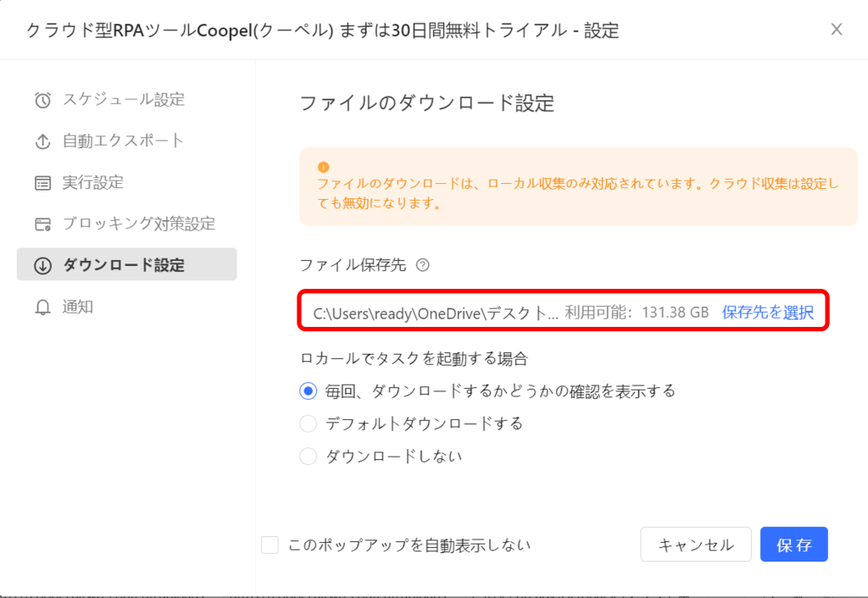The height and width of the screenshot is (598, 868).
Task: Click the キャンセル button
Action: click(x=696, y=545)
